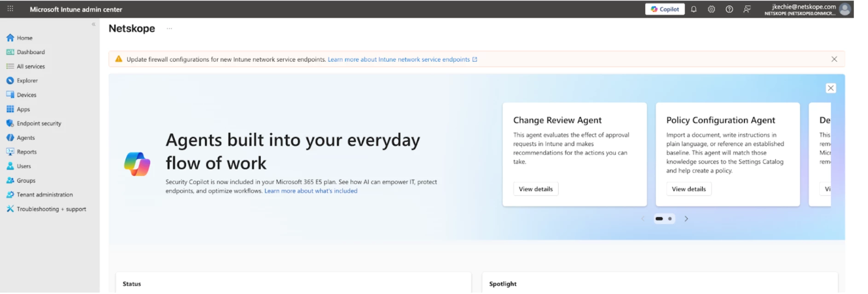Click the Netskope page title
868x294 pixels.
(132, 29)
